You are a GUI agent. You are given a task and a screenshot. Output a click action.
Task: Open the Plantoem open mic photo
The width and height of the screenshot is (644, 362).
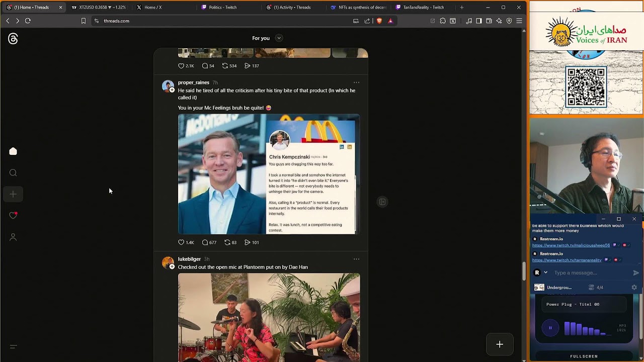coord(269,317)
